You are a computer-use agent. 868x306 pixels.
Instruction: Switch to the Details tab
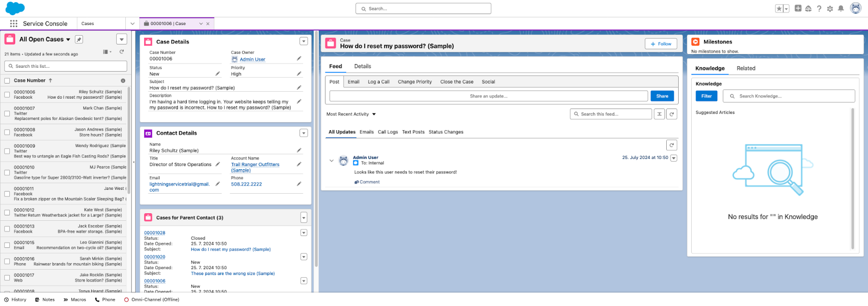pos(362,67)
